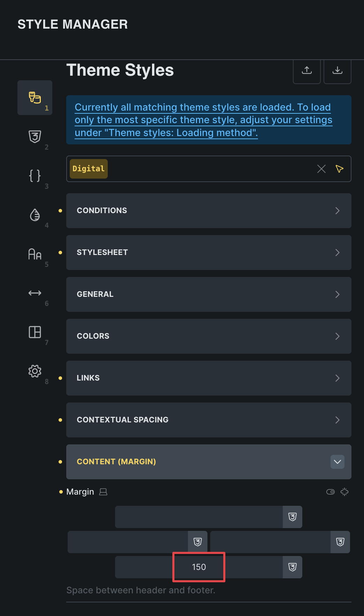
Task: Open the Theme Styles sidebar tab
Action: click(35, 98)
